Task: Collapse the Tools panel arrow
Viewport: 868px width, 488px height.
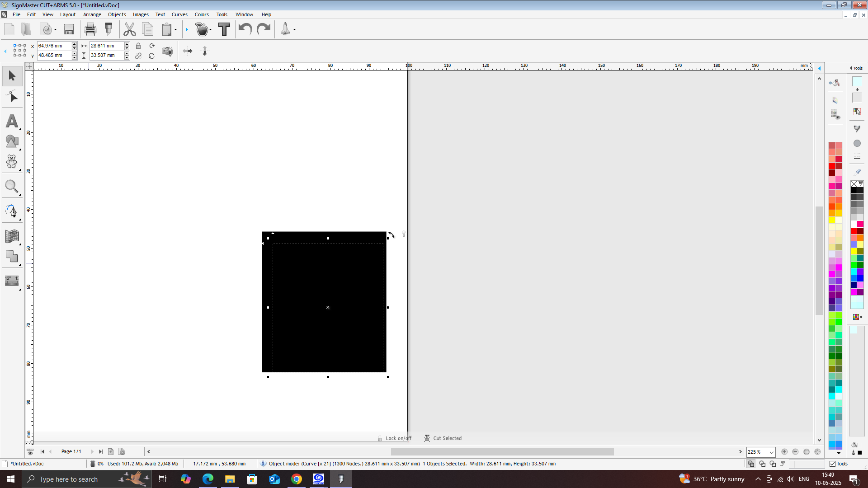Action: (x=851, y=68)
